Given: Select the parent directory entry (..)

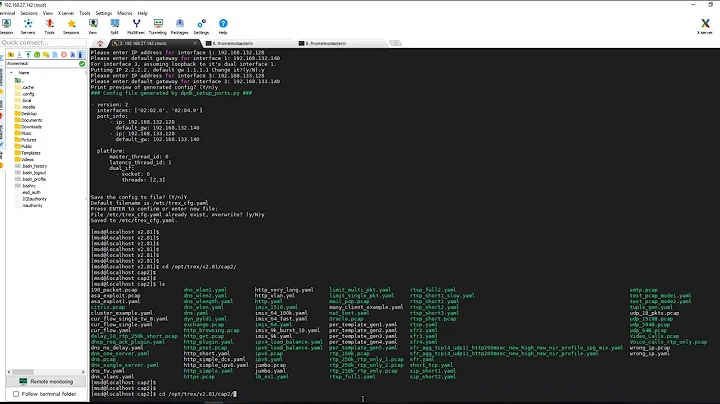Looking at the screenshot, I should point(19,80).
